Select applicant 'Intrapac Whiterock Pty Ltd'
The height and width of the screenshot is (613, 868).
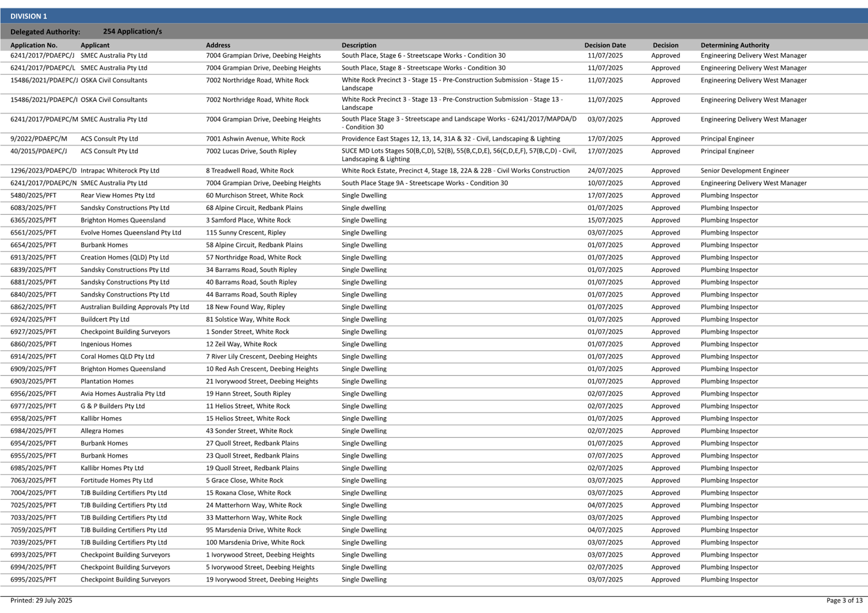[120, 171]
